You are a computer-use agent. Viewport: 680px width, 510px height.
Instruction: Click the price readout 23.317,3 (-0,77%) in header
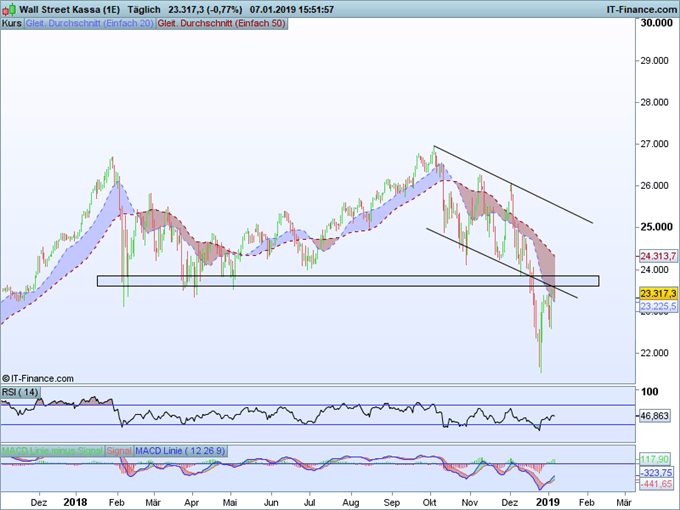click(x=205, y=9)
